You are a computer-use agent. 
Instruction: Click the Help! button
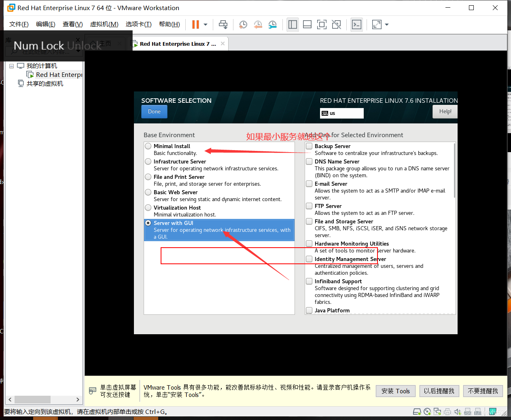click(x=445, y=112)
